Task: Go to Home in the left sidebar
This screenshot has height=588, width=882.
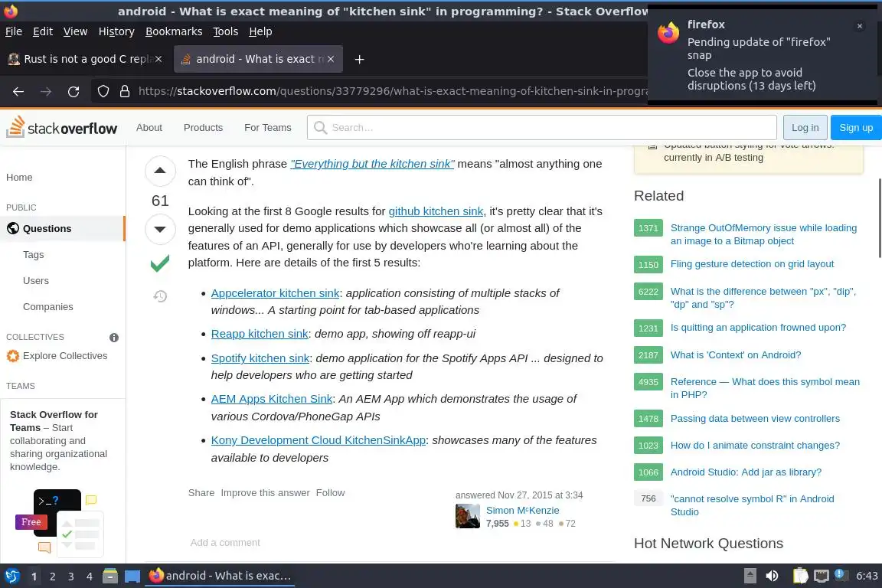Action: 19,178
